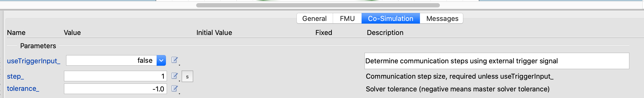Screen dimensions: 644x98
Task: Click the horizontal scrollbar at the top
Action: coord(318,5)
